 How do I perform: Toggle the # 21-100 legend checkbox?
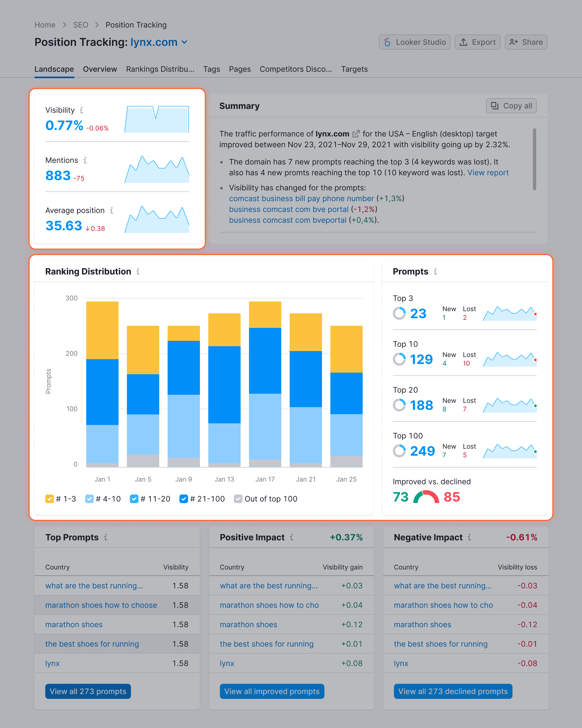183,499
